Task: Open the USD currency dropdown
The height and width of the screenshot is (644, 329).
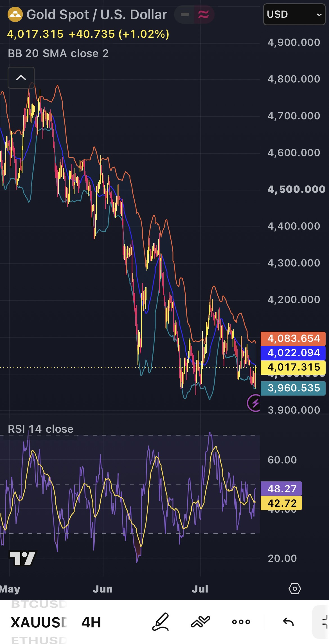Action: pos(294,14)
